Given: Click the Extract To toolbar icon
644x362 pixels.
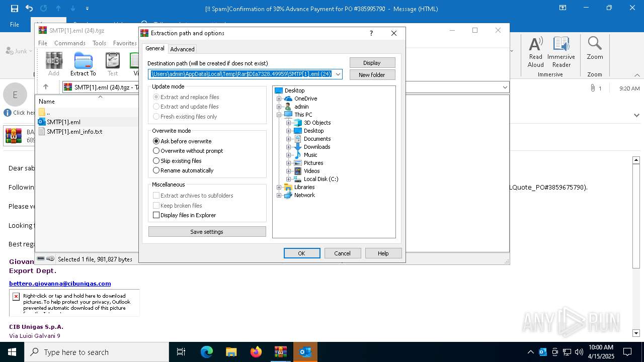Looking at the screenshot, I should (x=83, y=64).
